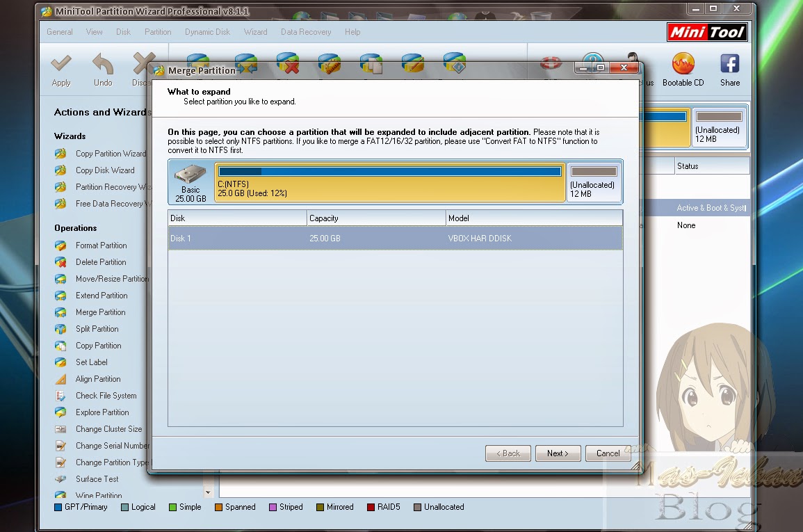803x532 pixels.
Task: Click the FAQ lifebuoy icon in toolbar
Action: (x=551, y=63)
